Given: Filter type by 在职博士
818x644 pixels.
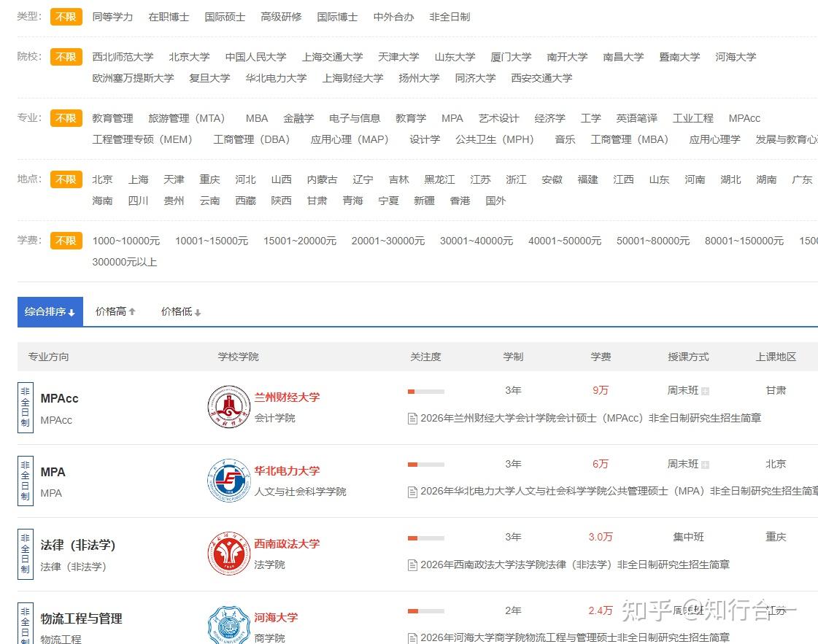Looking at the screenshot, I should click(169, 18).
